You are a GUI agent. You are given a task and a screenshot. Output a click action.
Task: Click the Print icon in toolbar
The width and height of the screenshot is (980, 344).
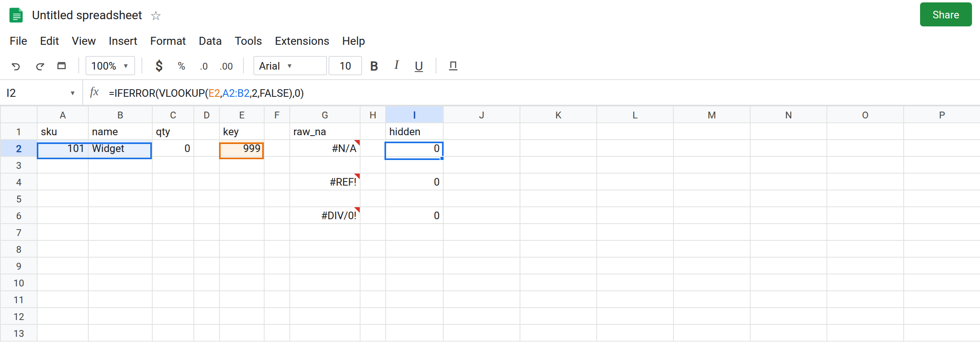click(x=62, y=66)
